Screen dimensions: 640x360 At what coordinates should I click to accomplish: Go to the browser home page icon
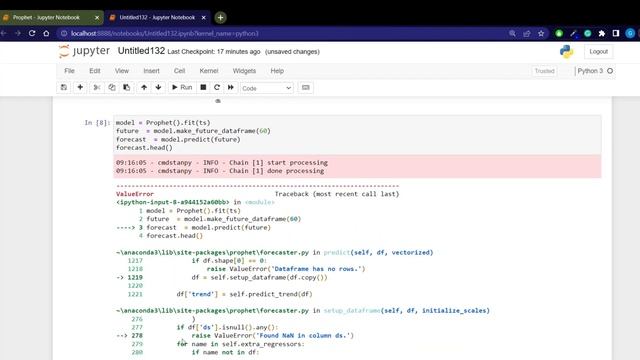(46, 33)
